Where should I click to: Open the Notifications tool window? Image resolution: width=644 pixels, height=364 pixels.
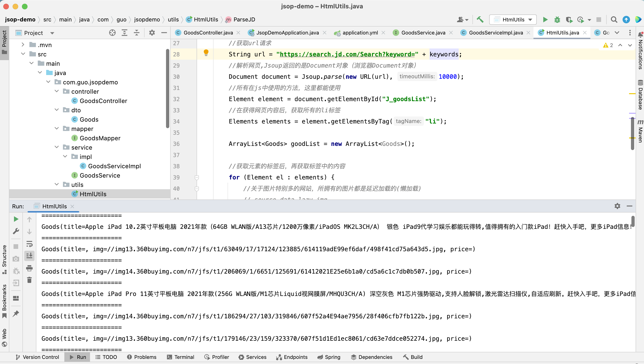click(x=640, y=51)
